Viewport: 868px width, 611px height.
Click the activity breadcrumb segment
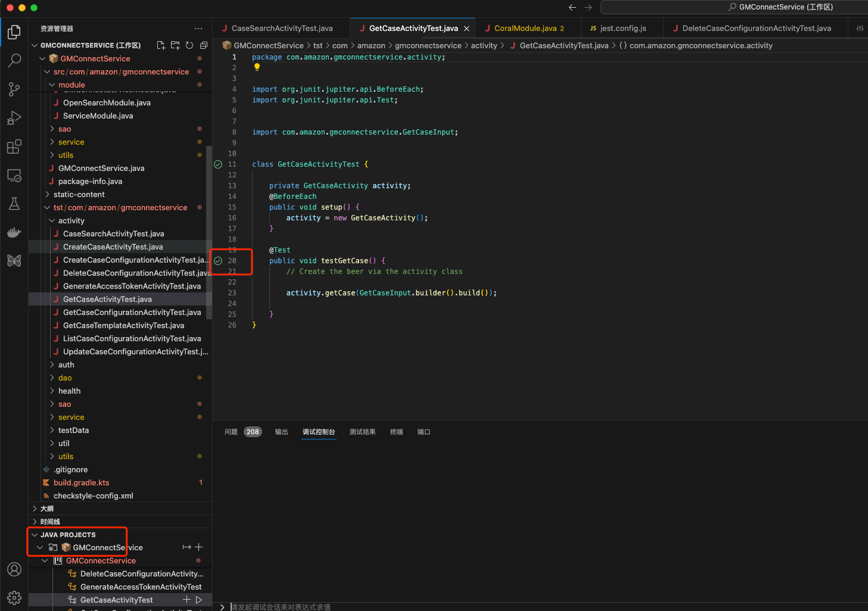[x=484, y=45]
